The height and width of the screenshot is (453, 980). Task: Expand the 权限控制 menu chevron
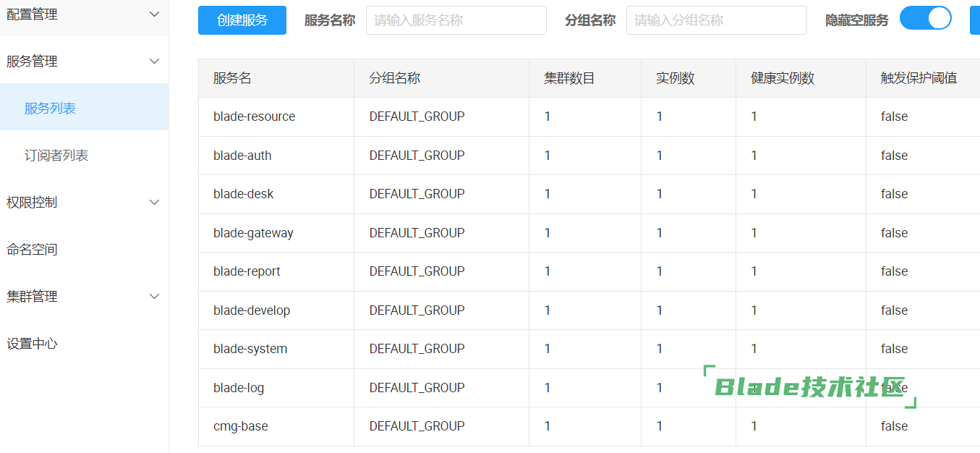(x=154, y=203)
